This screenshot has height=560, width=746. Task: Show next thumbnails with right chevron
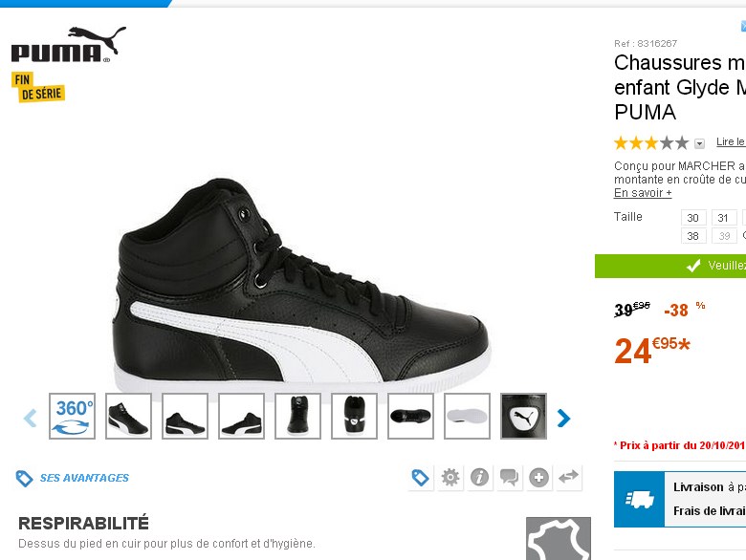tap(563, 418)
